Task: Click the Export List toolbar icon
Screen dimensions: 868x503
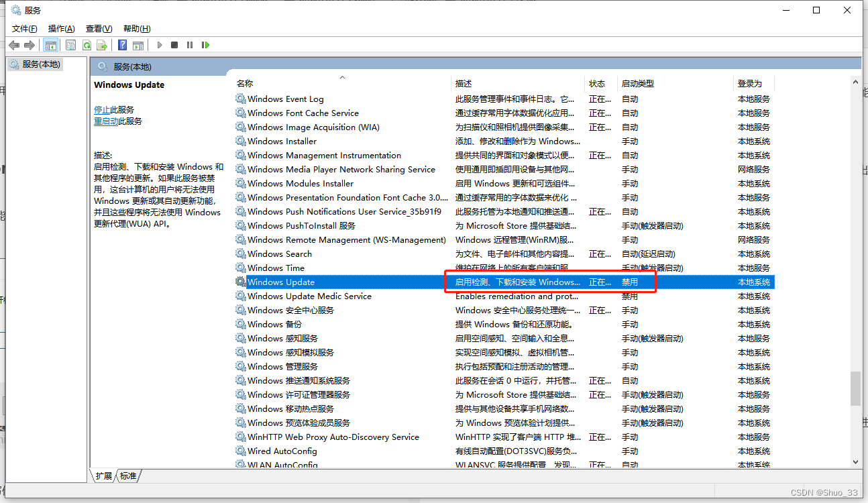Action: pos(102,45)
